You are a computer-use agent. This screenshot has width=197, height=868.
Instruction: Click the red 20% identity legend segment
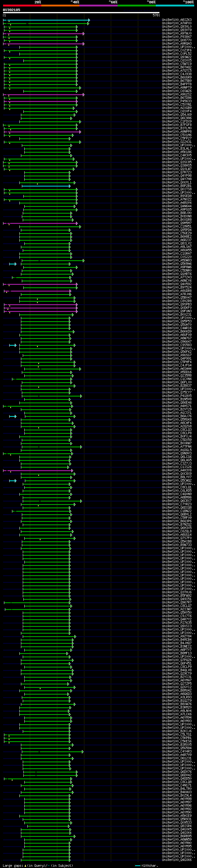[22, 6]
